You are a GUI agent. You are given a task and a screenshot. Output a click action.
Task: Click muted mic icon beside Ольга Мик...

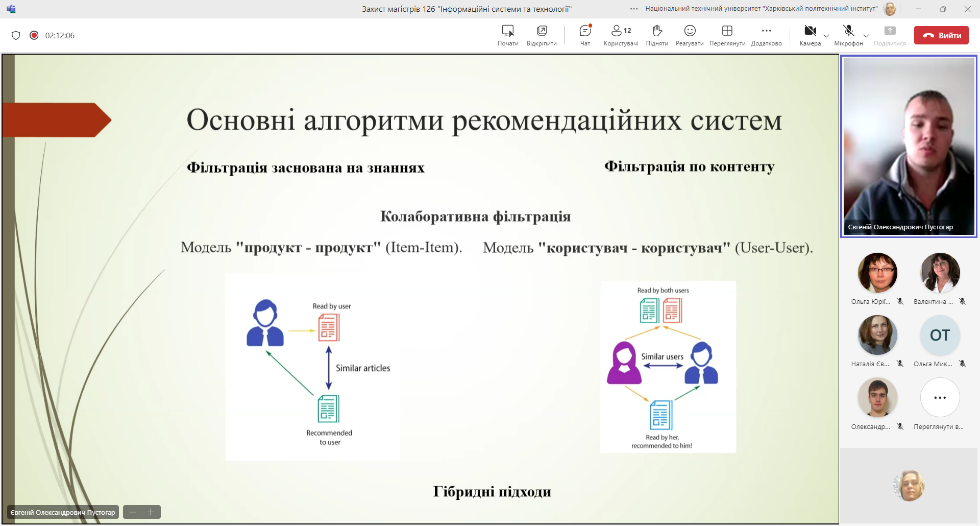click(x=962, y=364)
